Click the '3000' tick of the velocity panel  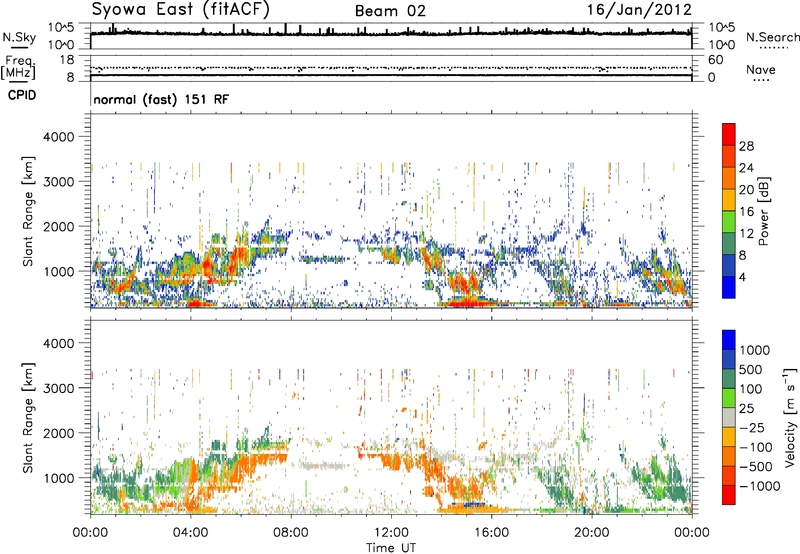[58, 388]
